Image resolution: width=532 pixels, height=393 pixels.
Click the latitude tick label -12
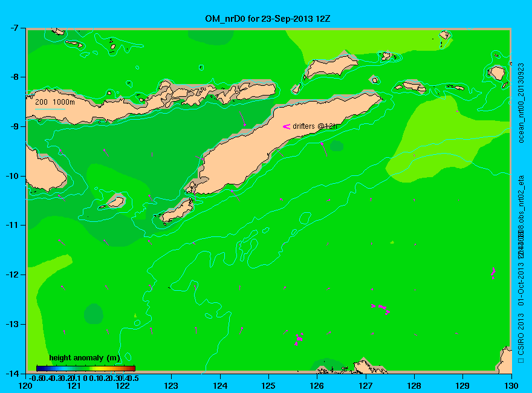tap(12, 274)
